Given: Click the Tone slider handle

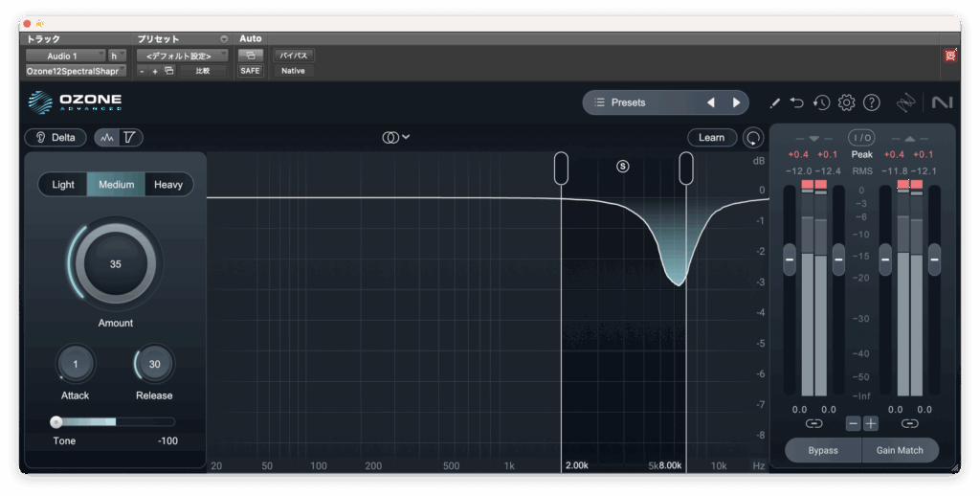Looking at the screenshot, I should (x=56, y=421).
